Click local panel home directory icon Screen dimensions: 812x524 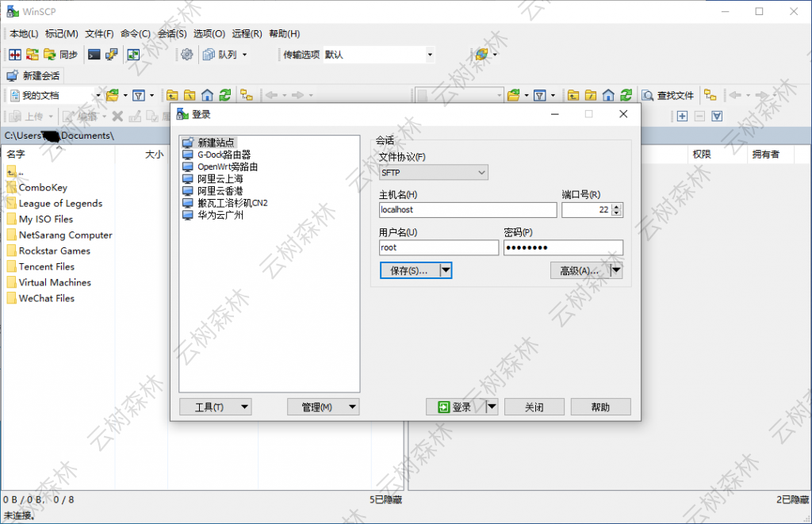pyautogui.click(x=207, y=95)
